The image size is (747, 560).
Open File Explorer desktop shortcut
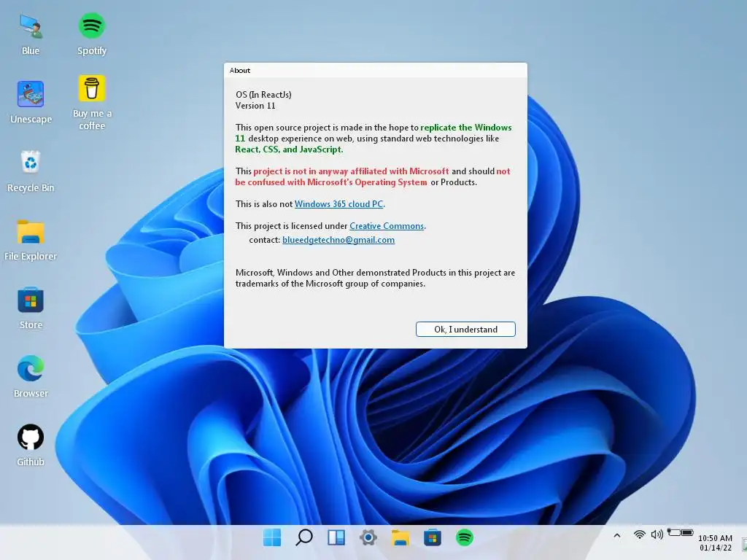coord(31,239)
